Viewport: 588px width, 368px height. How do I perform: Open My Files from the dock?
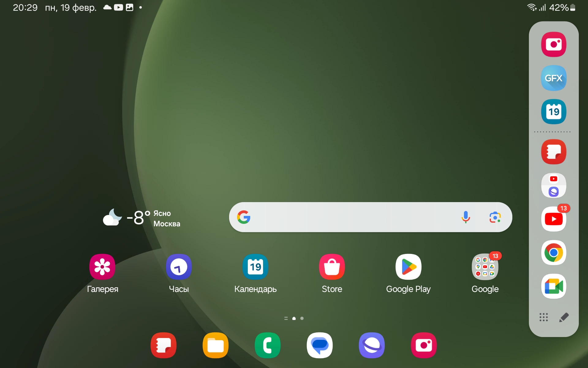(x=215, y=345)
